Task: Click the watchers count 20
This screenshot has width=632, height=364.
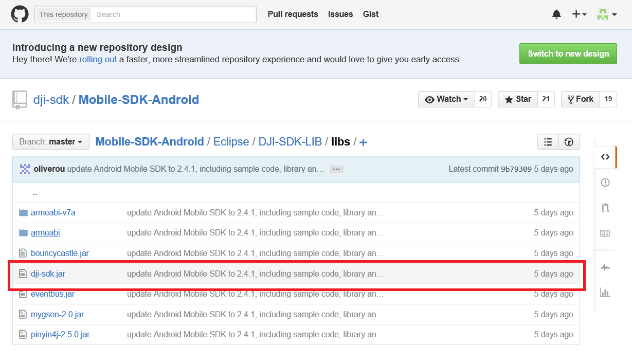Action: click(x=483, y=99)
